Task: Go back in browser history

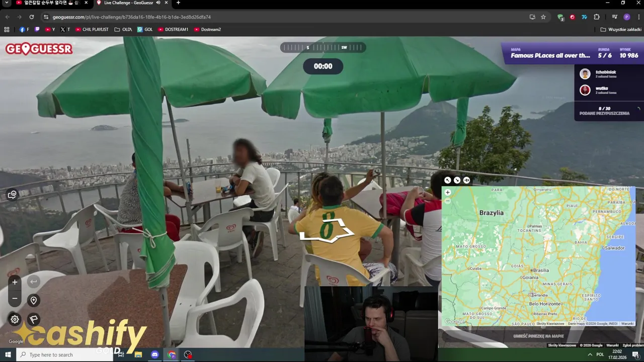Action: [8, 17]
